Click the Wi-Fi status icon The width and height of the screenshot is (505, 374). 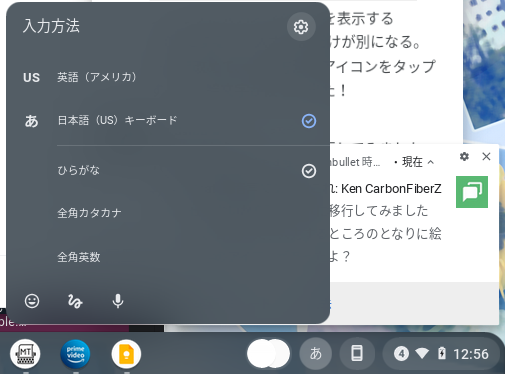(422, 353)
